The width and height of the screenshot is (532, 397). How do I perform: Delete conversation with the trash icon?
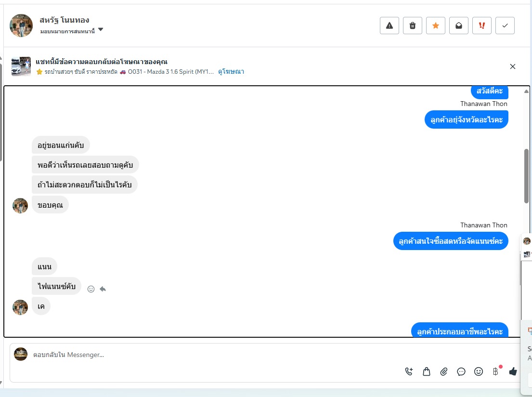tap(413, 26)
